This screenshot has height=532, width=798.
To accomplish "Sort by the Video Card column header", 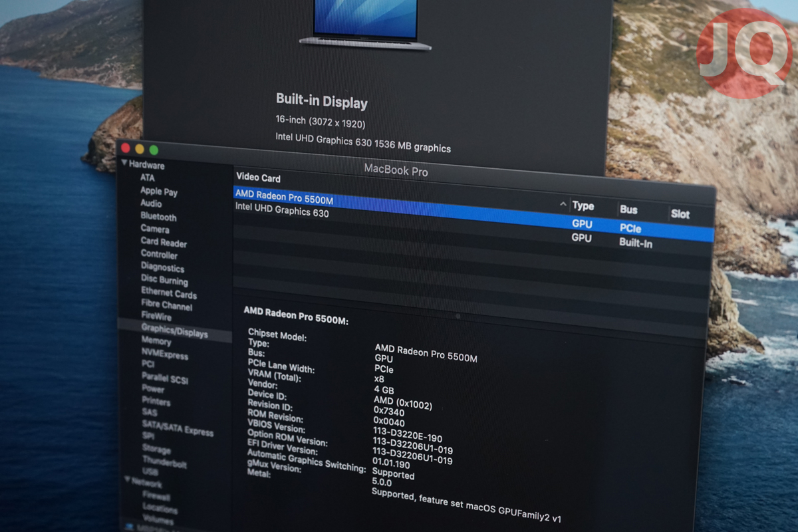I will (258, 178).
